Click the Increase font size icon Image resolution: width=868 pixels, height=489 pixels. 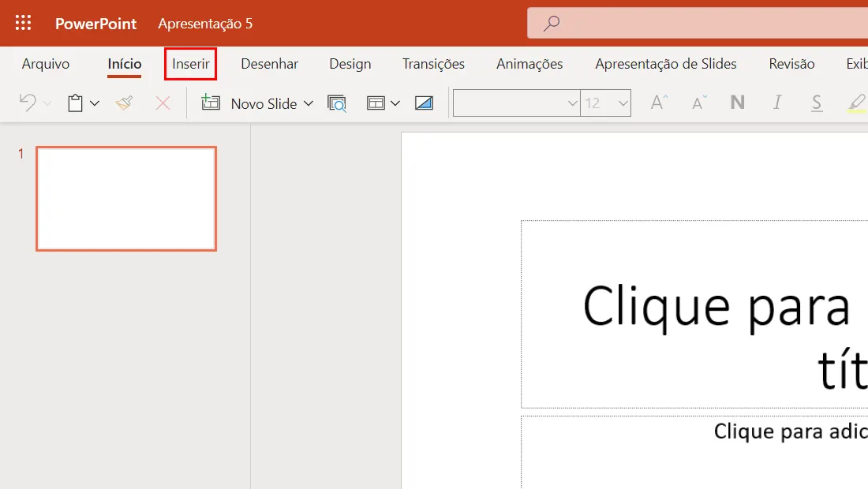pos(659,103)
